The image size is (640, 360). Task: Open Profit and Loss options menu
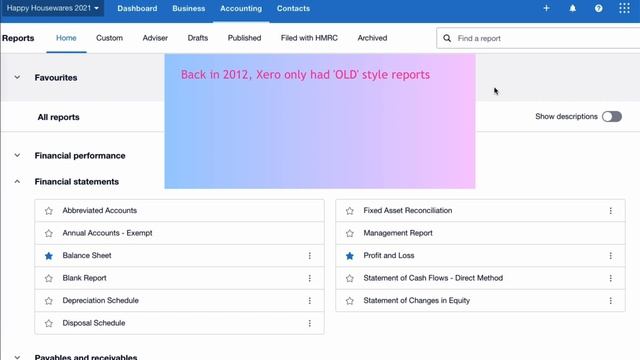(610, 256)
